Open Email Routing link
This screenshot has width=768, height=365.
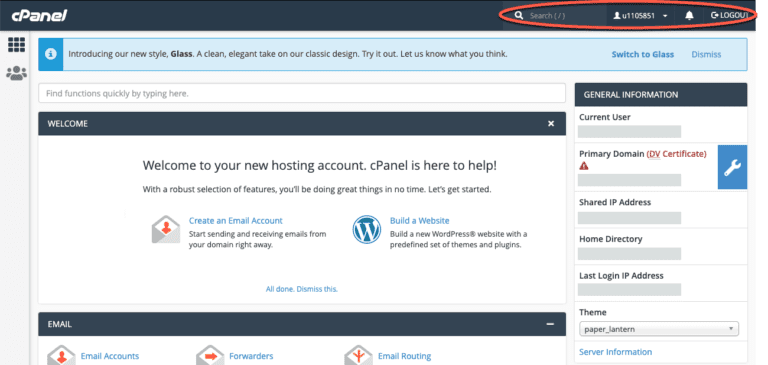click(x=405, y=356)
